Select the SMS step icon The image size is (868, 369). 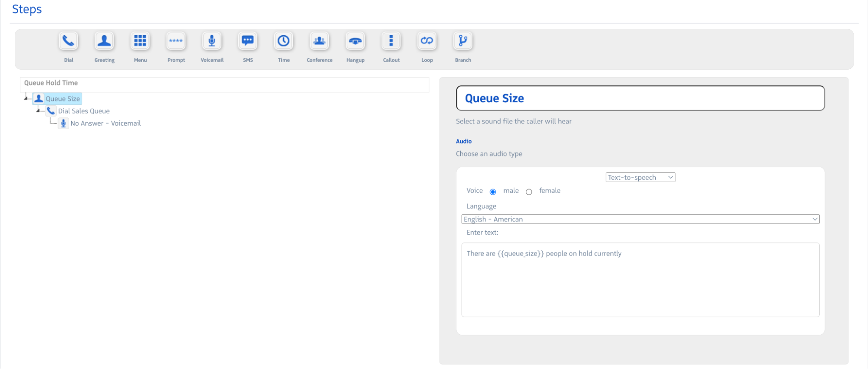point(248,41)
